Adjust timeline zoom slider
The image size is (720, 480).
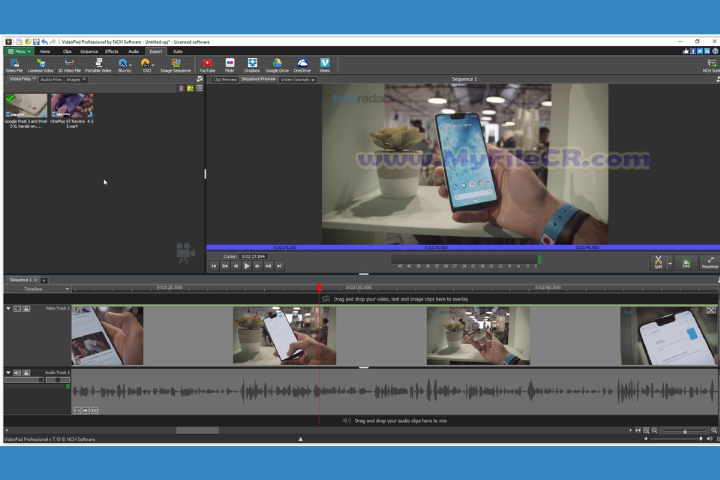(x=684, y=431)
